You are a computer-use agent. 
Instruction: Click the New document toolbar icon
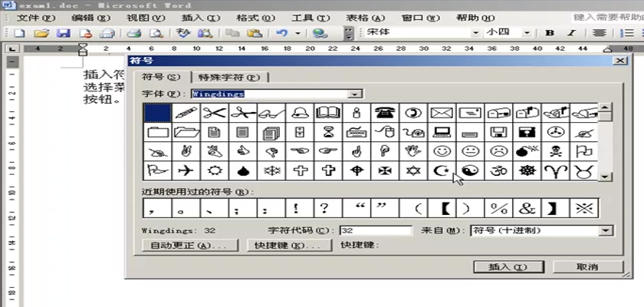(x=19, y=33)
